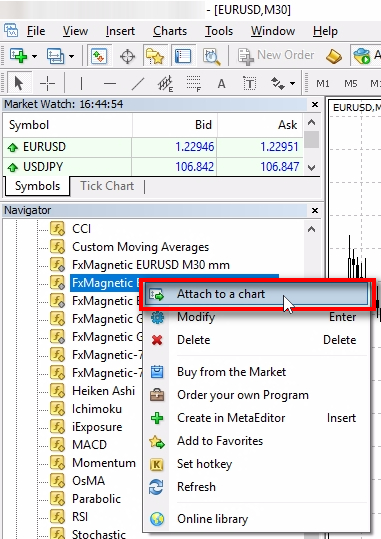Choose Attach to a chart
The width and height of the screenshot is (381, 539).
pyautogui.click(x=257, y=294)
